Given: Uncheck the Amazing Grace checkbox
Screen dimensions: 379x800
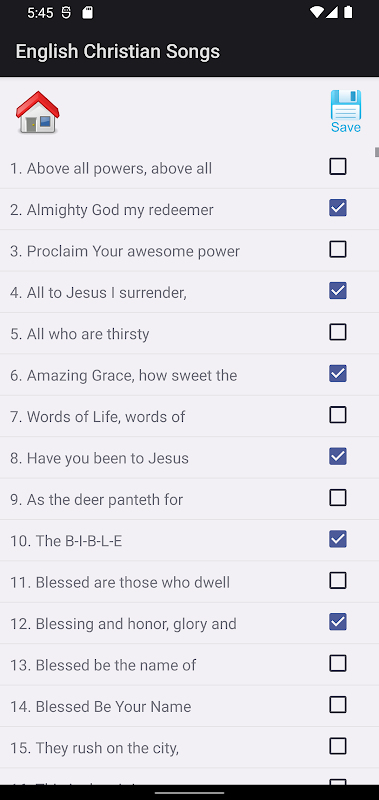Looking at the screenshot, I should tap(338, 373).
